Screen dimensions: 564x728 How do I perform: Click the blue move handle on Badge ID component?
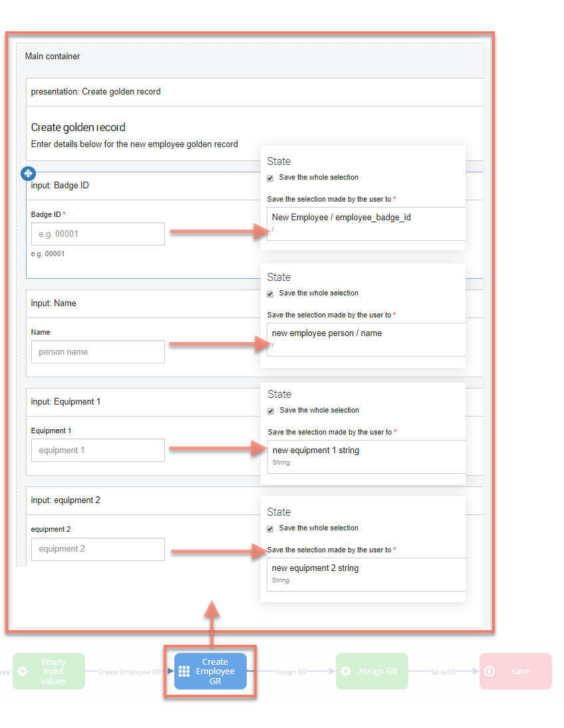(x=28, y=173)
